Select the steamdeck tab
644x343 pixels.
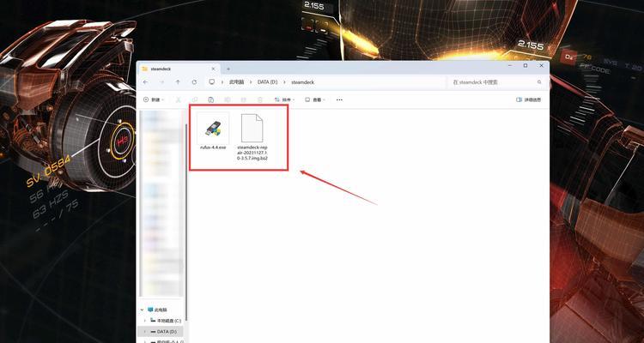click(179, 69)
